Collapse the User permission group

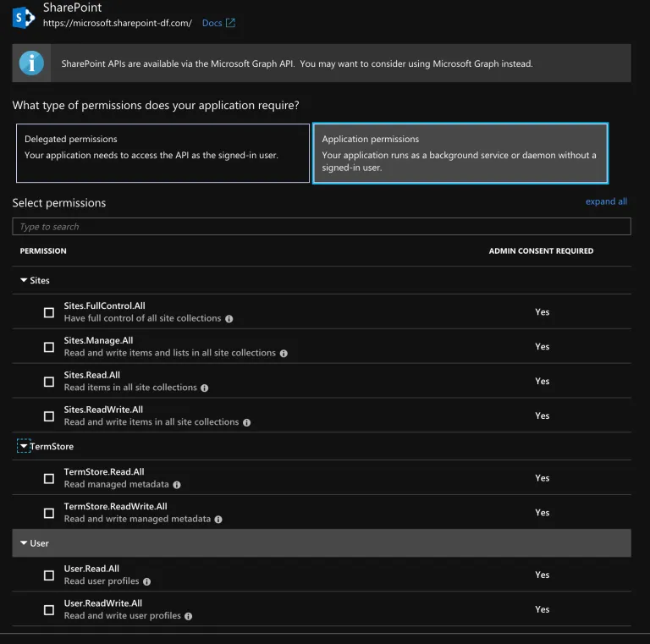click(x=24, y=543)
